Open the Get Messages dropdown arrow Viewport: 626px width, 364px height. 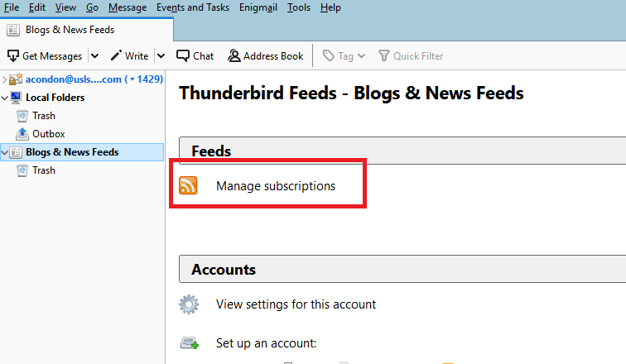click(94, 56)
